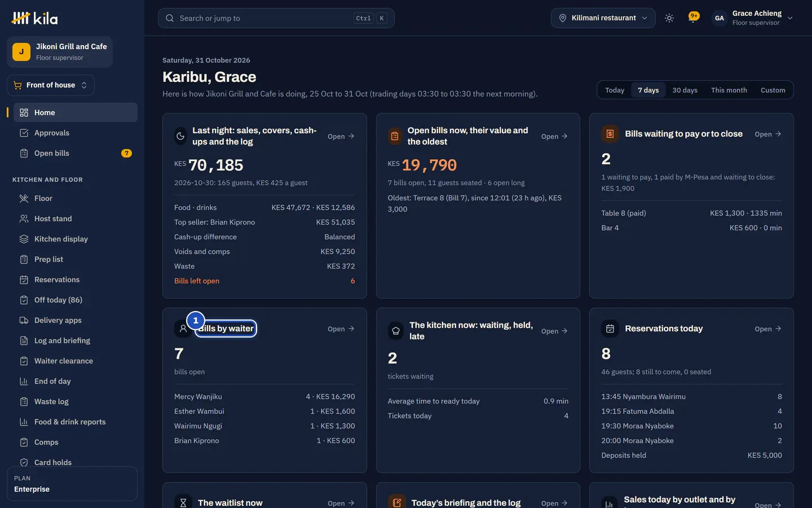This screenshot has width=812, height=508.
Task: Open Log and briefing
Action: pos(75,340)
